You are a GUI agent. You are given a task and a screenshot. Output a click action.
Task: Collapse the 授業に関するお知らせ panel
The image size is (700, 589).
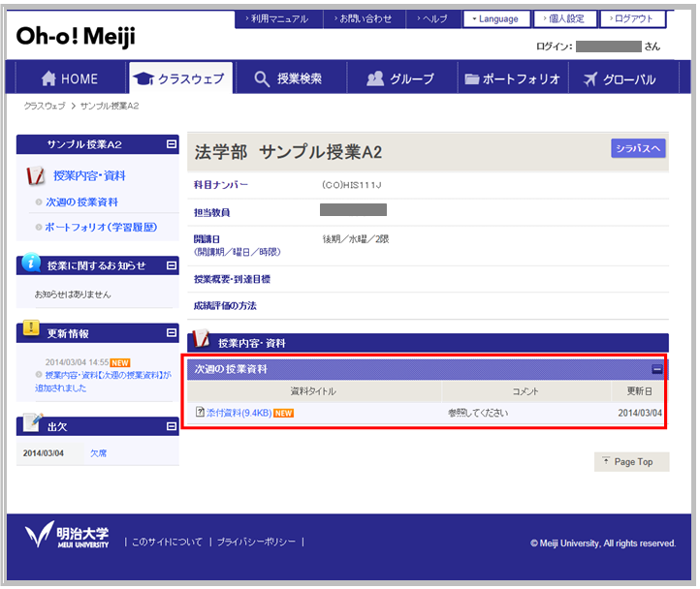pos(172,265)
